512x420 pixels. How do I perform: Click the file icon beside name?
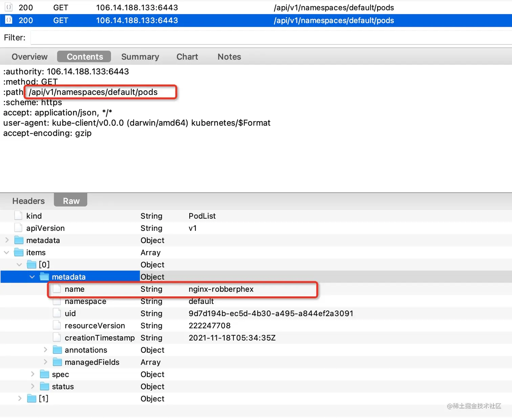click(x=57, y=289)
